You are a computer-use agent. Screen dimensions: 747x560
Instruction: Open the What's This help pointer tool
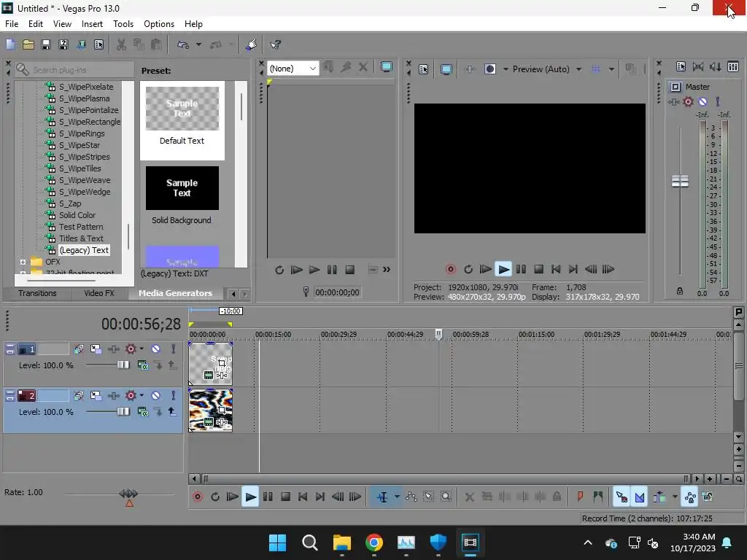pos(275,44)
